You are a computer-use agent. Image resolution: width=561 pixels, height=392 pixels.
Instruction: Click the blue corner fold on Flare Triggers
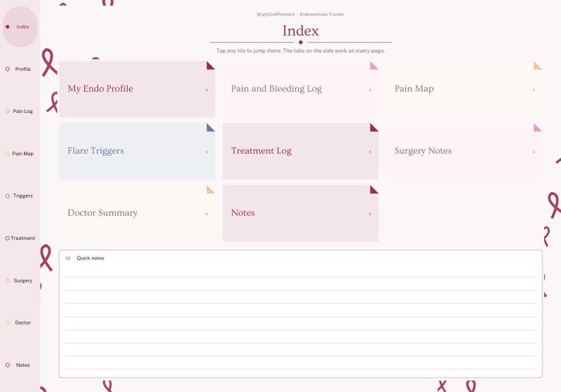[x=211, y=128]
